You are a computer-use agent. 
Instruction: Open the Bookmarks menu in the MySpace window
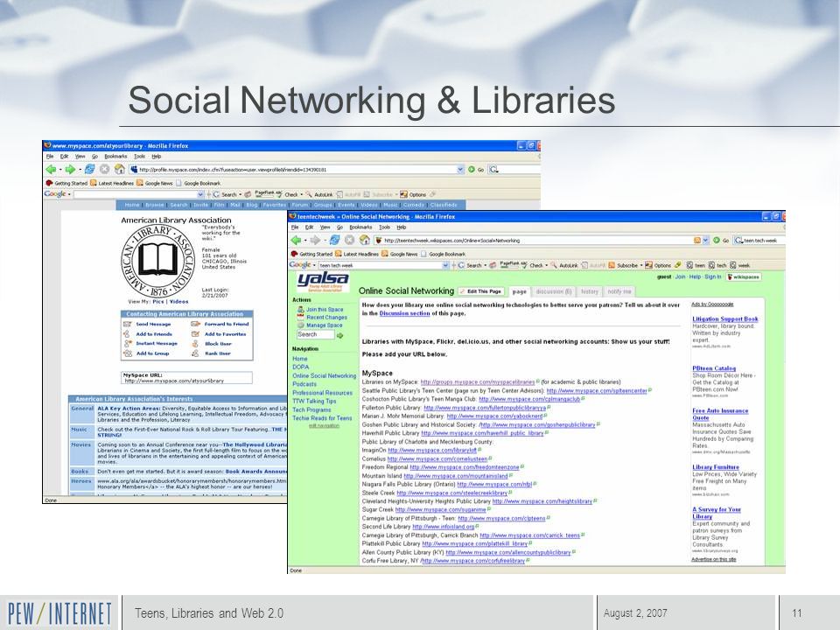click(x=115, y=157)
